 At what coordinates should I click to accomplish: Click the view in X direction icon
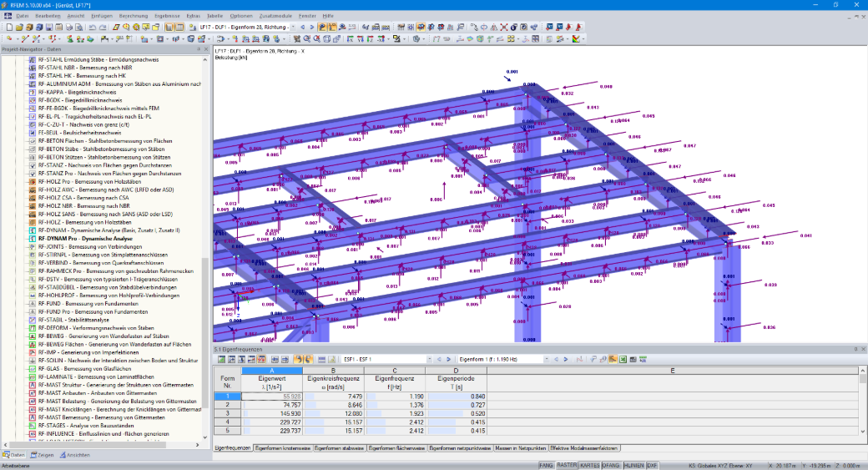[x=351, y=38]
